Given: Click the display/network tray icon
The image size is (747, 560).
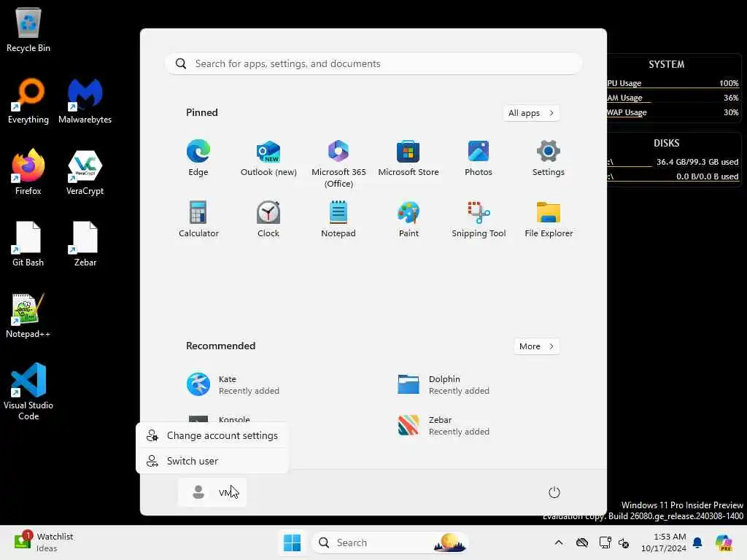Looking at the screenshot, I should [x=605, y=542].
